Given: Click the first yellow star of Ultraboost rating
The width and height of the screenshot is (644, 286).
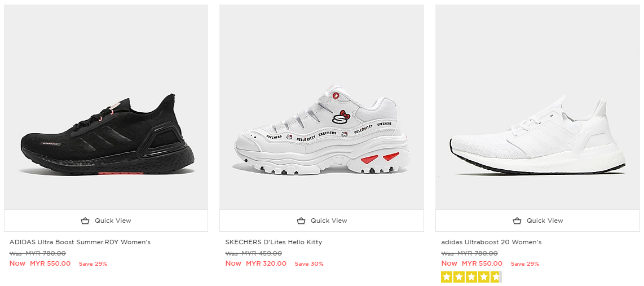Looking at the screenshot, I should [x=447, y=277].
